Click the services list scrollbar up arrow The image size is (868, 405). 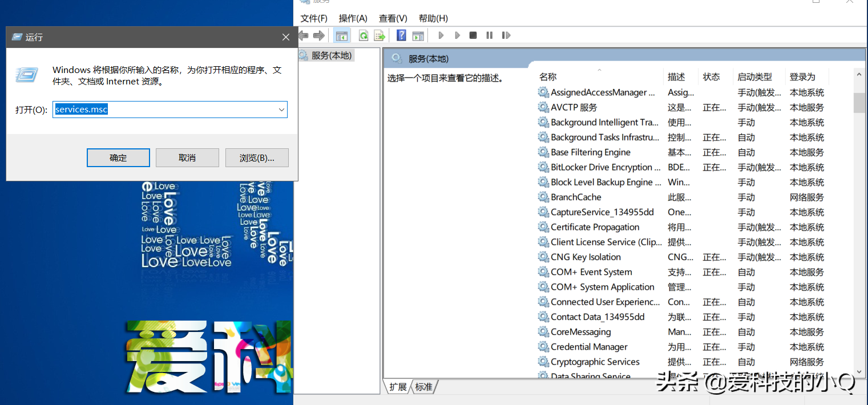tap(859, 75)
